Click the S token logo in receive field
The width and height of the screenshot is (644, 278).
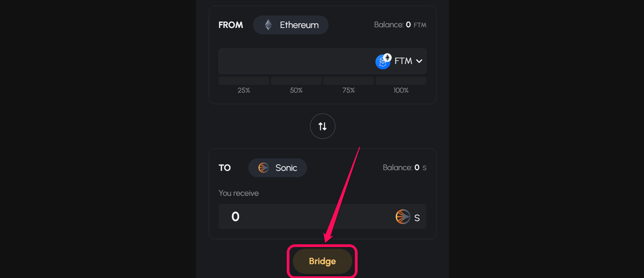coord(403,217)
